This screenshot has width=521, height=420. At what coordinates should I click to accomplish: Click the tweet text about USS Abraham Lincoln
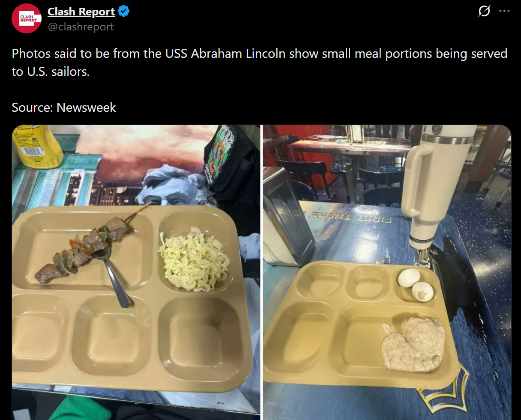click(259, 63)
